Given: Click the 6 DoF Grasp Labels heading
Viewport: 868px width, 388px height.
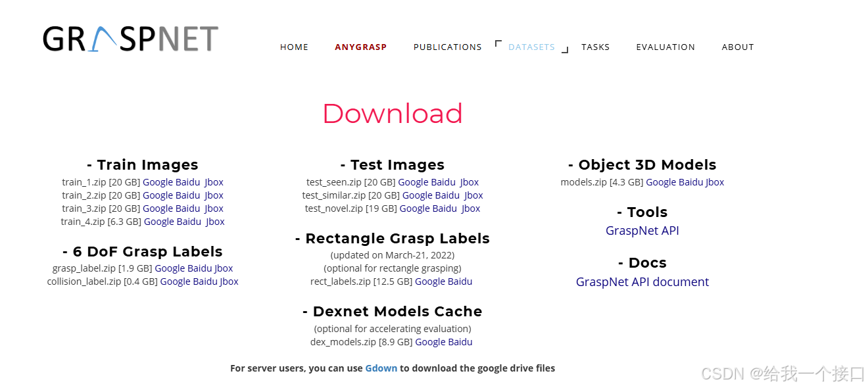Looking at the screenshot, I should 143,252.
